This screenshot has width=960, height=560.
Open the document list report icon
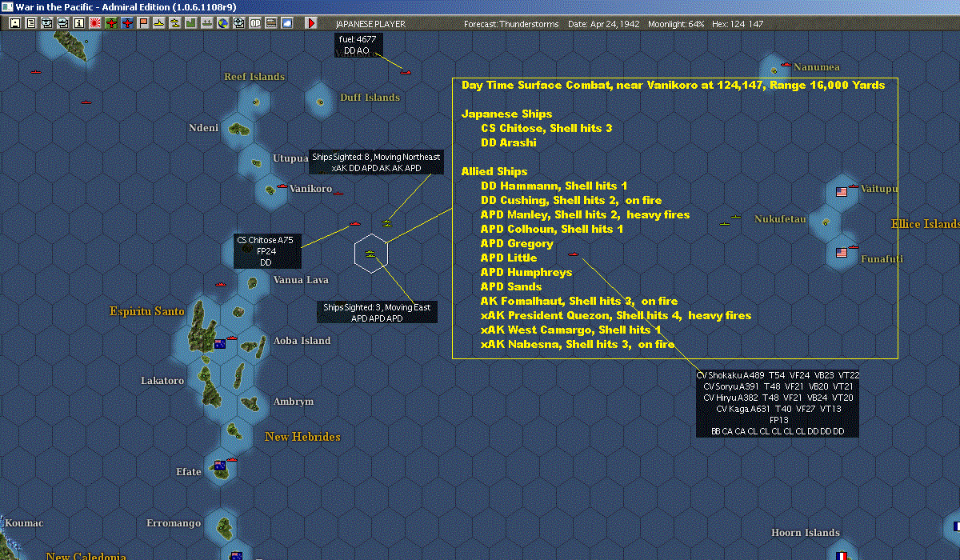click(30, 23)
